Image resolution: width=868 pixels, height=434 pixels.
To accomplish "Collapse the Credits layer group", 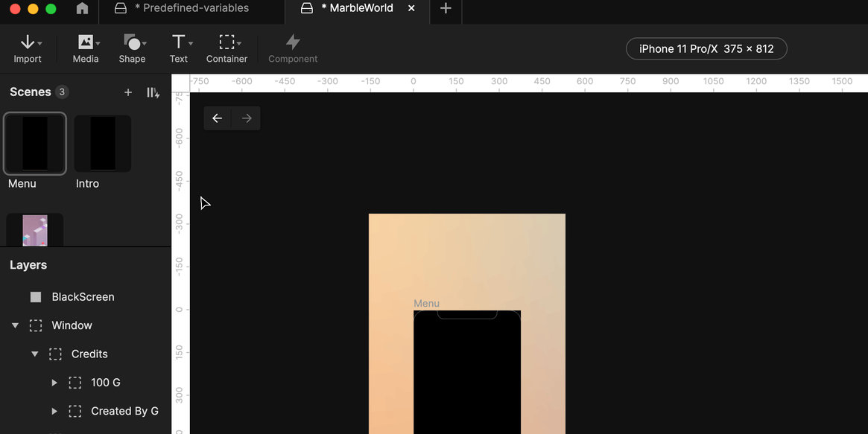I will tap(34, 354).
